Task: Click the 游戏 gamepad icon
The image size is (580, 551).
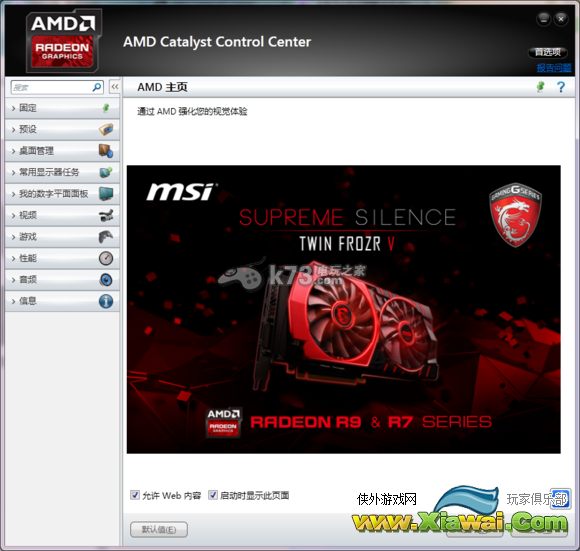Action: pyautogui.click(x=106, y=237)
